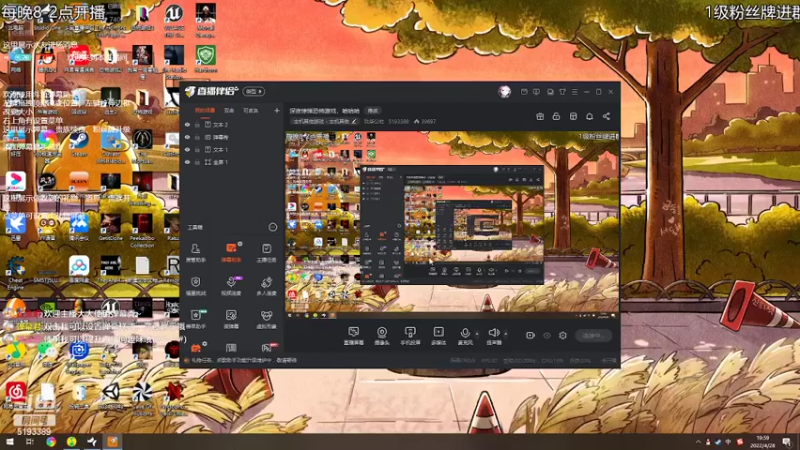The height and width of the screenshot is (450, 800).
Task: Open Steam desktop shortcut
Action: coord(79,143)
